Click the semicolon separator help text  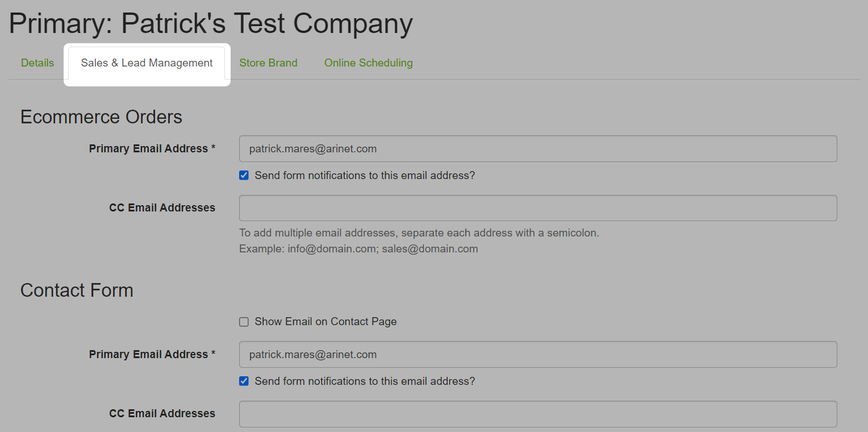(419, 232)
